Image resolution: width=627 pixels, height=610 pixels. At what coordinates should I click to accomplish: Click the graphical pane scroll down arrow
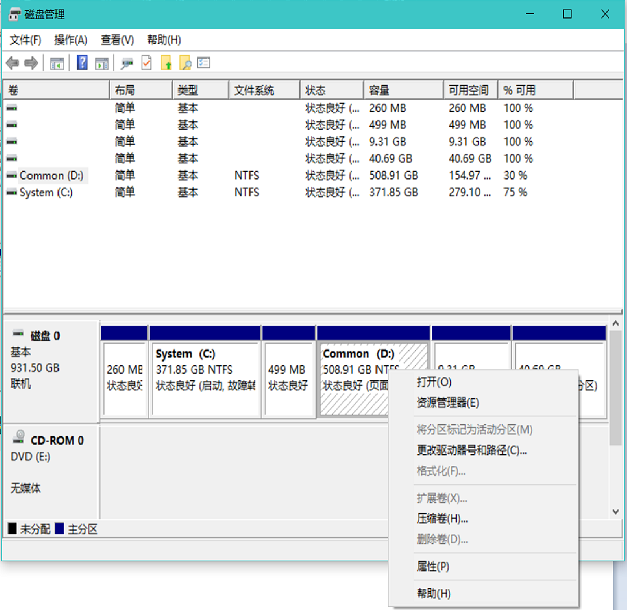[x=616, y=511]
